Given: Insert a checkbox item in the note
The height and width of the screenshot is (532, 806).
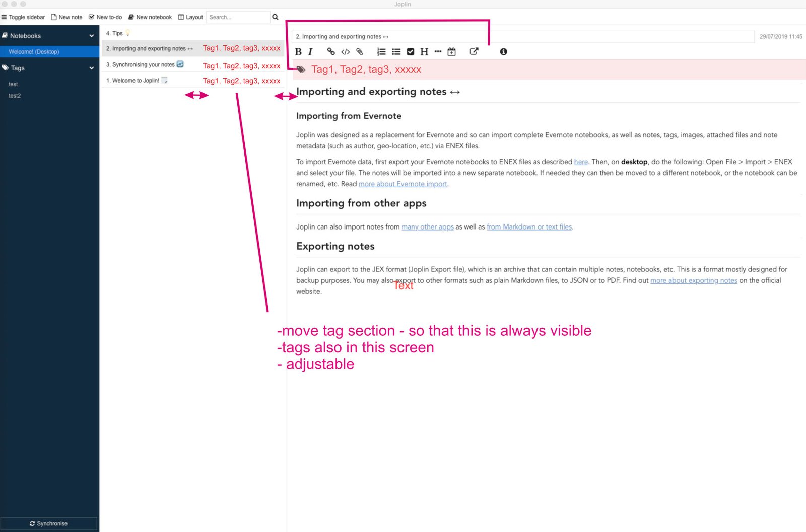Looking at the screenshot, I should [411, 52].
